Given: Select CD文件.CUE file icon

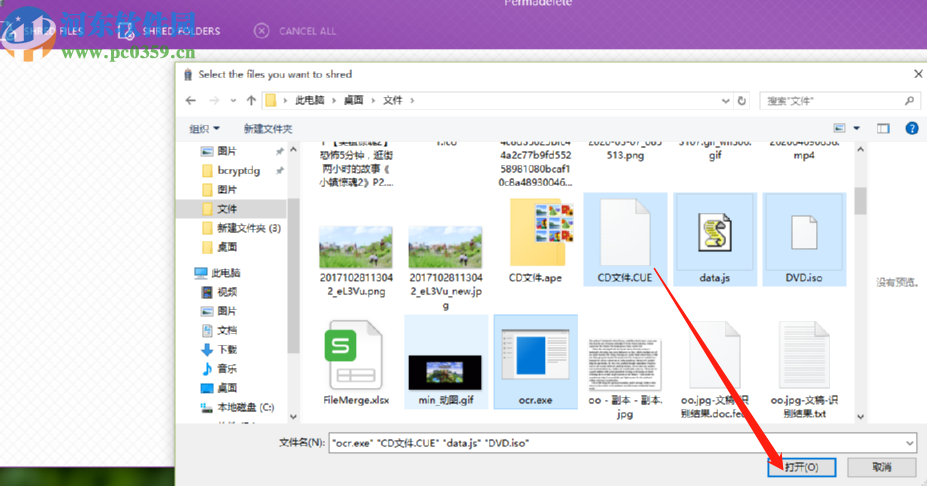Looking at the screenshot, I should click(x=625, y=232).
